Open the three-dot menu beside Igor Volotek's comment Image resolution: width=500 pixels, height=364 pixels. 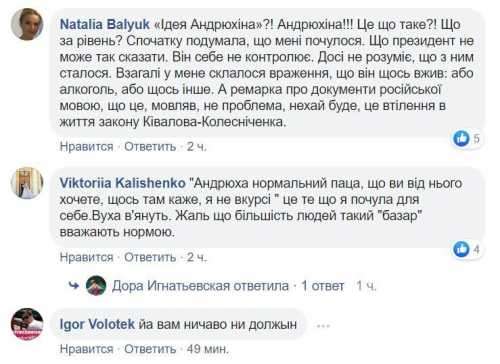pyautogui.click(x=323, y=326)
